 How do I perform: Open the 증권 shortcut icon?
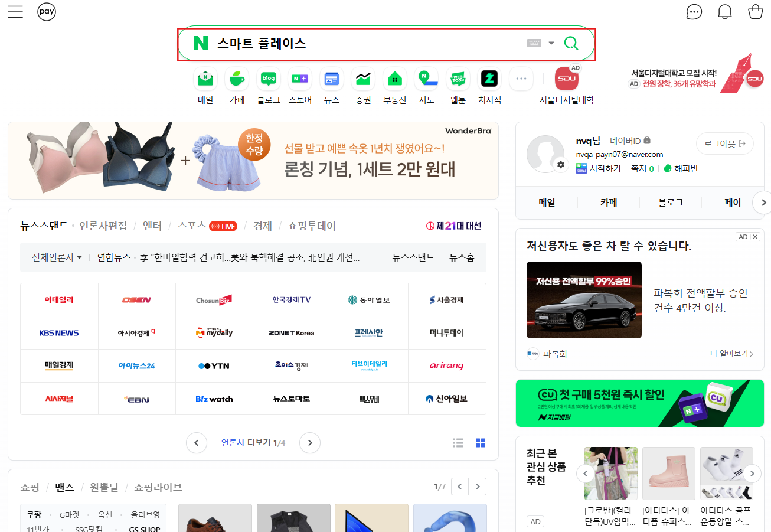(x=363, y=79)
